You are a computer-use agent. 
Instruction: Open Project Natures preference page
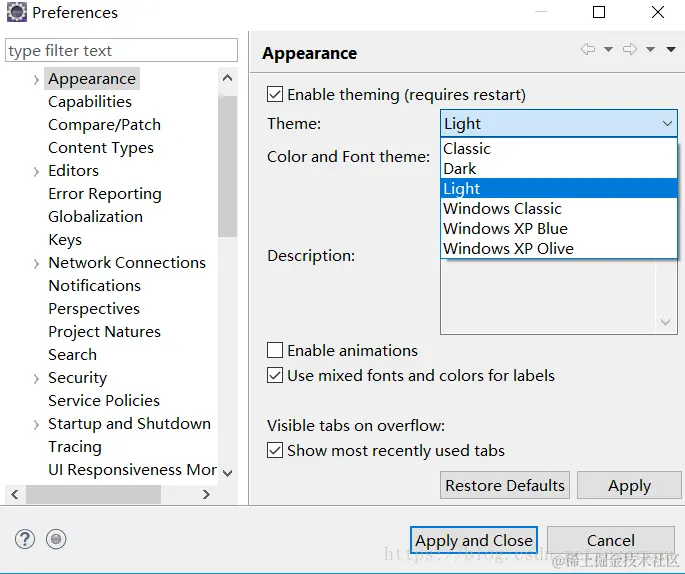tap(104, 332)
